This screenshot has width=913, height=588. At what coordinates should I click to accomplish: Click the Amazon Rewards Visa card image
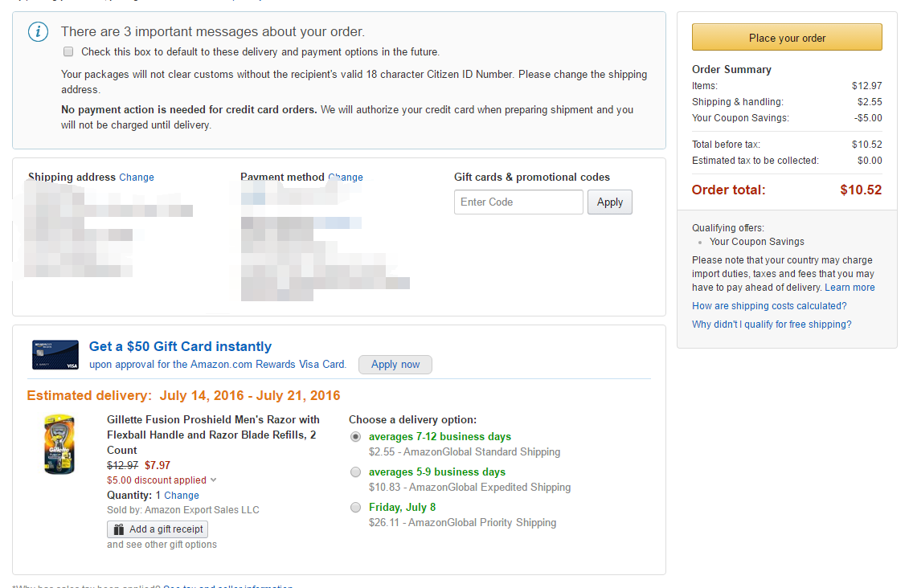coord(55,354)
